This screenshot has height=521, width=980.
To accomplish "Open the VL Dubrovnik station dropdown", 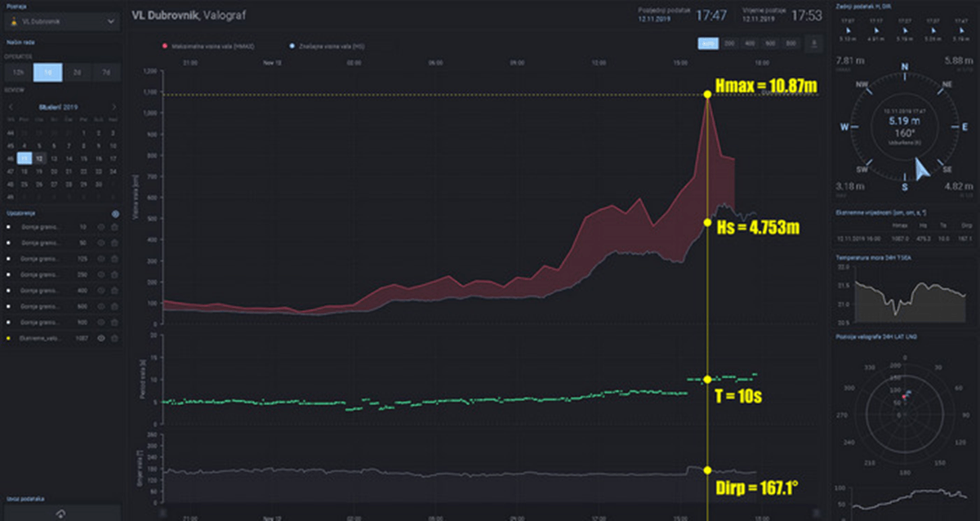I will point(60,22).
